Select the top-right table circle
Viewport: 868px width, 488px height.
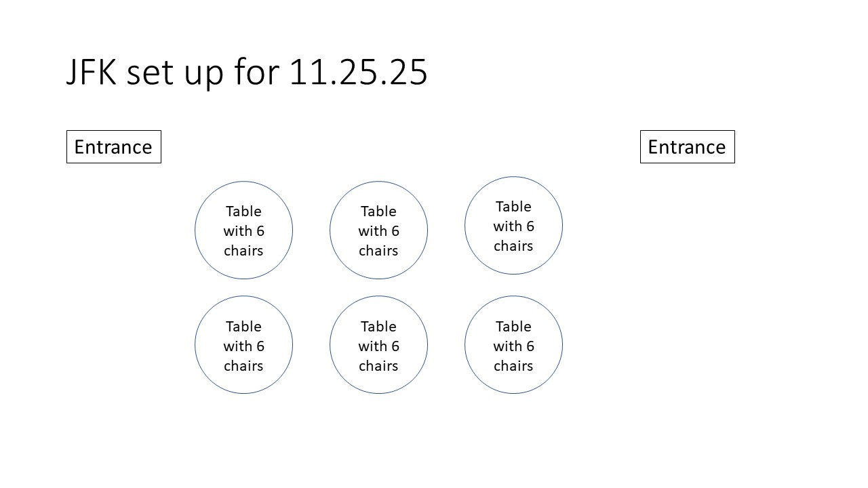pyautogui.click(x=513, y=226)
